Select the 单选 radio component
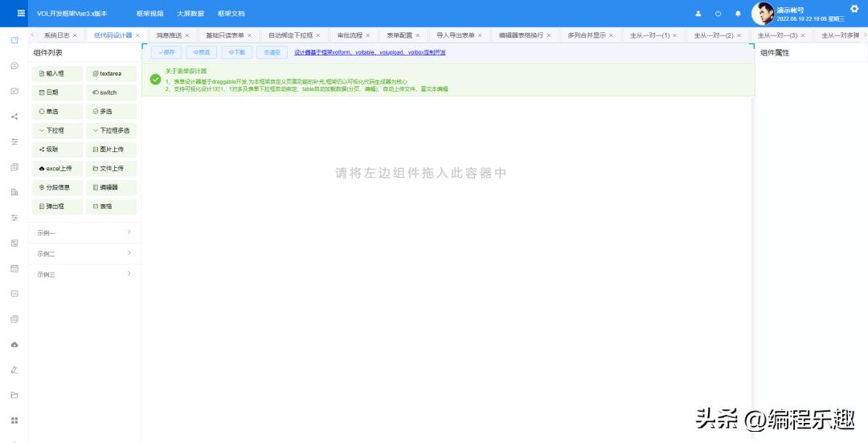This screenshot has height=443, width=868. pyautogui.click(x=58, y=111)
